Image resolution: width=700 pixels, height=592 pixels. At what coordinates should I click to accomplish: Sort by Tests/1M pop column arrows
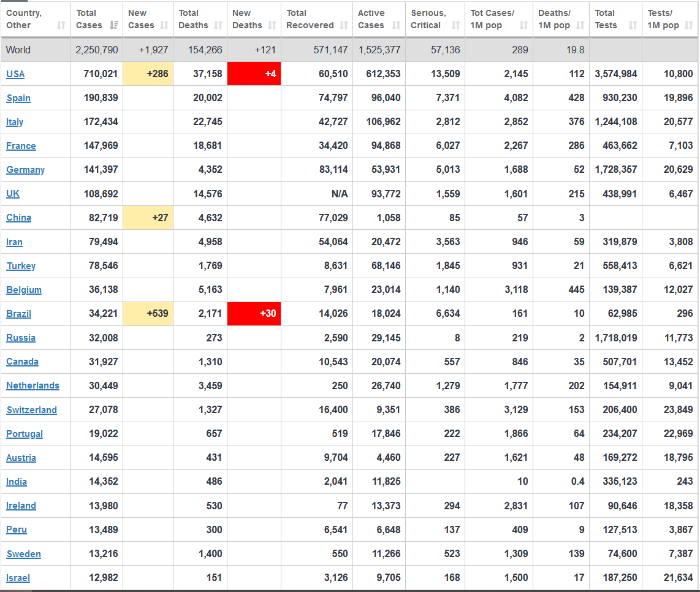689,26
